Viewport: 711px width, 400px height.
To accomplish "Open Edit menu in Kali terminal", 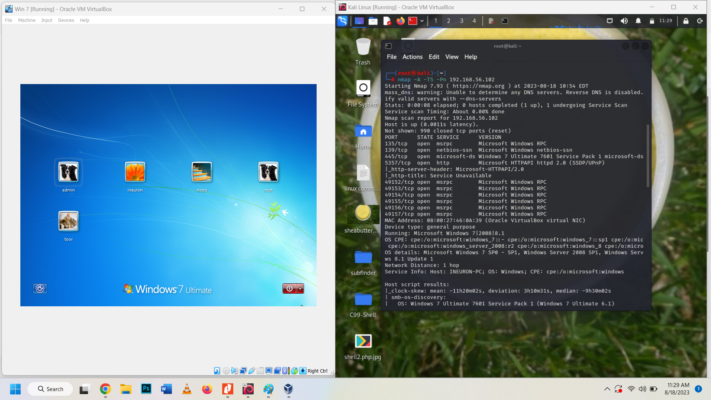I will (434, 57).
